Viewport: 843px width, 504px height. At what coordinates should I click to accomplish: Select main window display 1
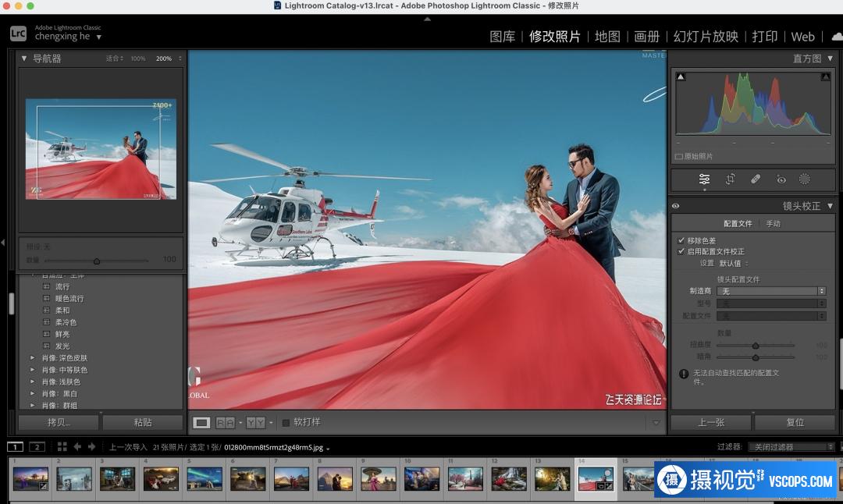15,446
